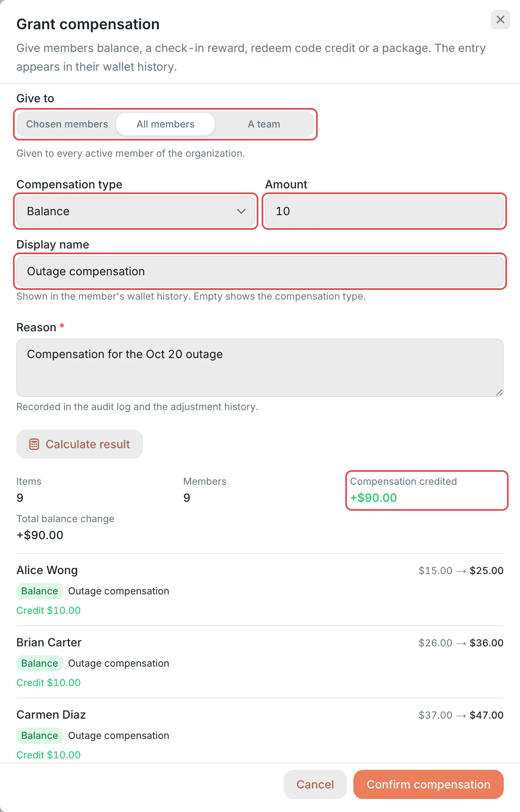Click Credit $10.00 under Alice Wong
This screenshot has width=520, height=812.
click(x=48, y=611)
